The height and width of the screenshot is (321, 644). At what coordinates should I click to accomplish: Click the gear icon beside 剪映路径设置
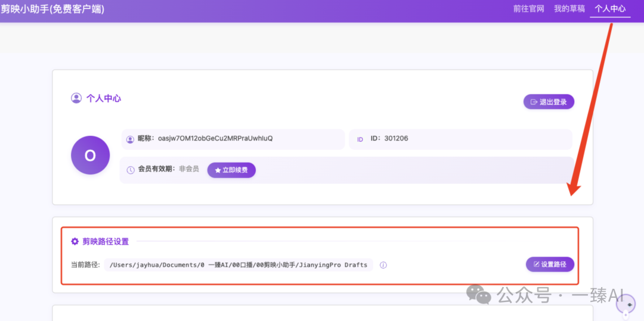coord(75,241)
